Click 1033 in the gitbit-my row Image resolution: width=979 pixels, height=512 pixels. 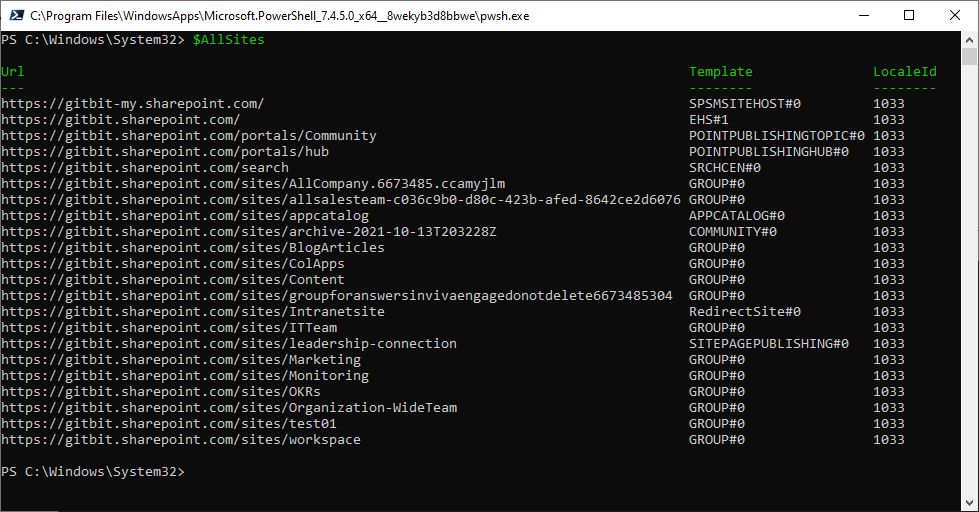click(x=888, y=104)
